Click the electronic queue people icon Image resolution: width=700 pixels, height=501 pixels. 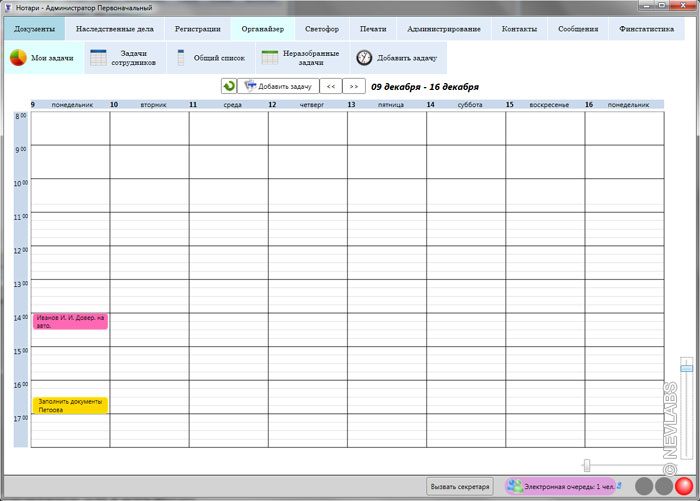(x=514, y=486)
